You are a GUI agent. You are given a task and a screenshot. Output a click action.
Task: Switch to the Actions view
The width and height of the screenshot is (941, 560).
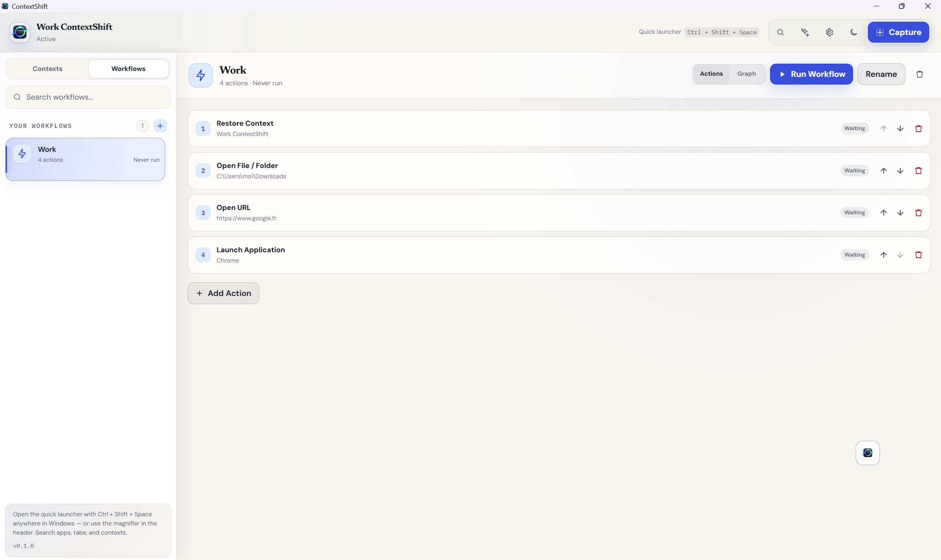(x=711, y=74)
